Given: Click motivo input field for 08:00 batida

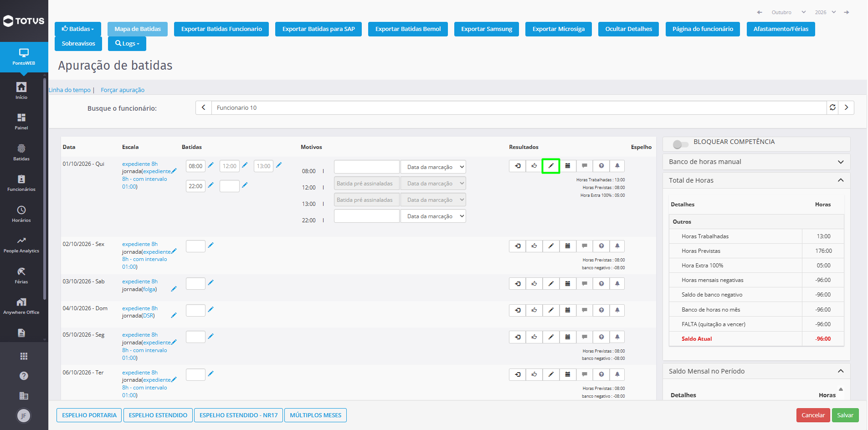Looking at the screenshot, I should 367,167.
